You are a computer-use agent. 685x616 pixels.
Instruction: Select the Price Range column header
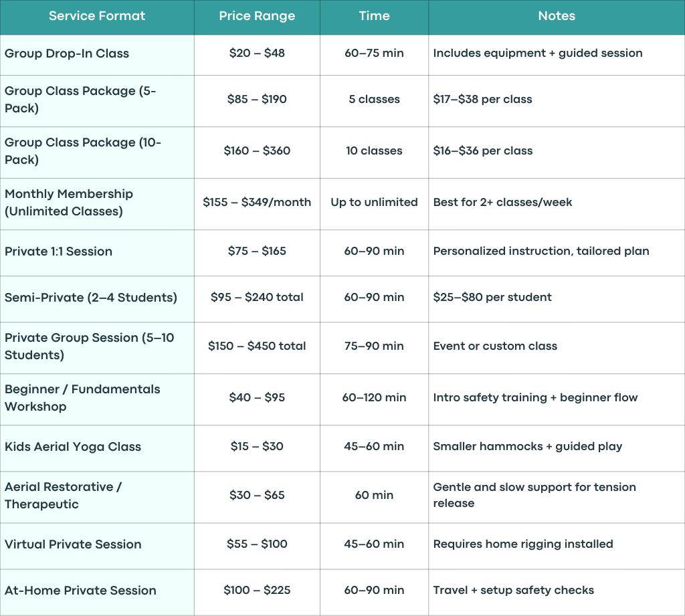tap(257, 17)
